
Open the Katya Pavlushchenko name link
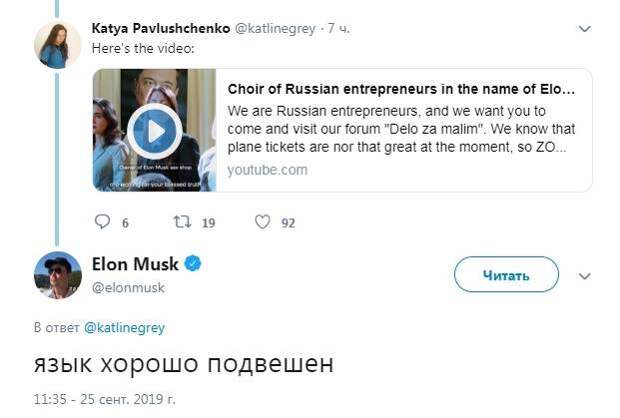[160, 29]
